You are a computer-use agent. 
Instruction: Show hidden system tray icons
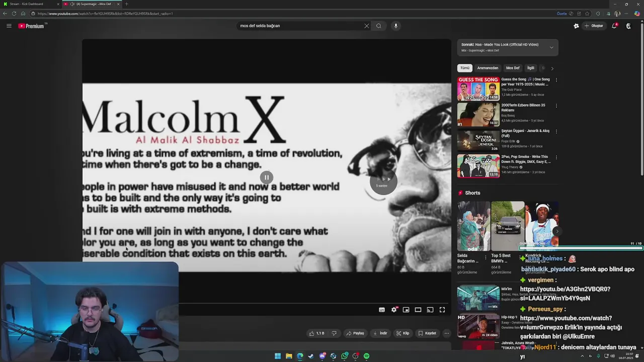coord(582,356)
